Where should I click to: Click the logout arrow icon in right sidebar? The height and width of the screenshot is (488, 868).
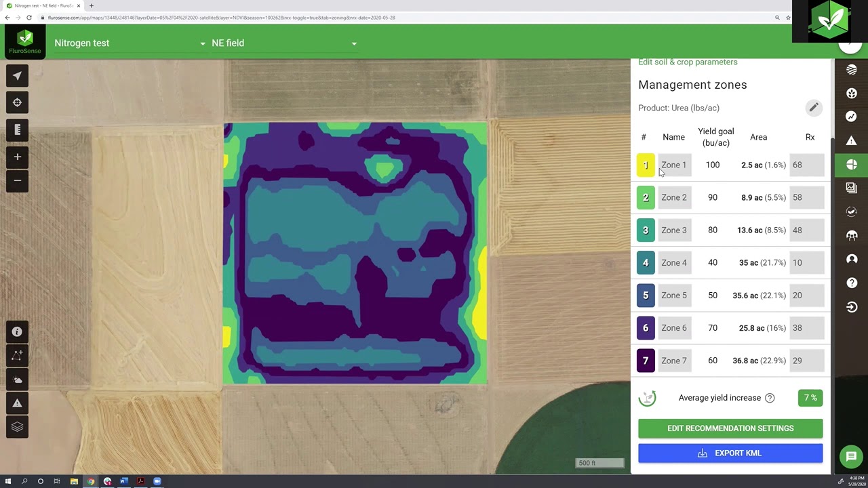coord(852,307)
